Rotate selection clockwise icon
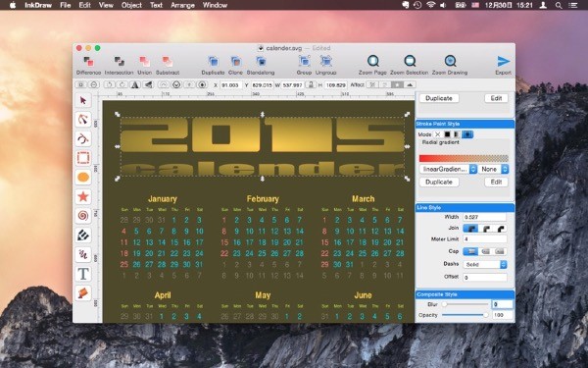The width and height of the screenshot is (588, 368). (122, 84)
